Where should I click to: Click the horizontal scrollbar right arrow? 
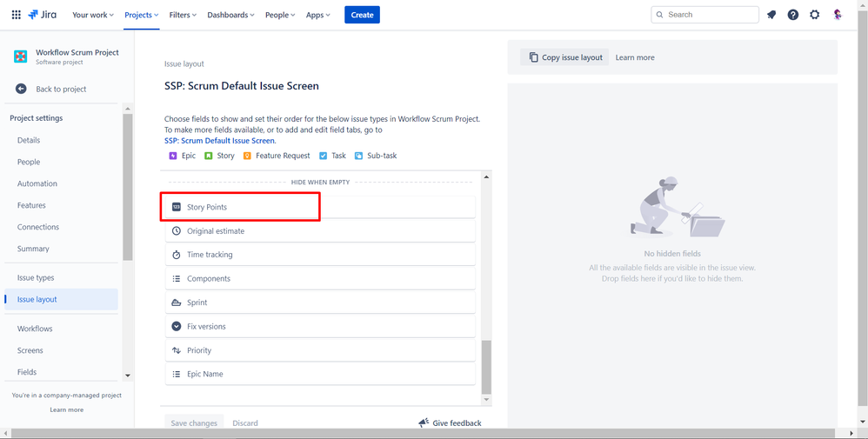pyautogui.click(x=853, y=433)
